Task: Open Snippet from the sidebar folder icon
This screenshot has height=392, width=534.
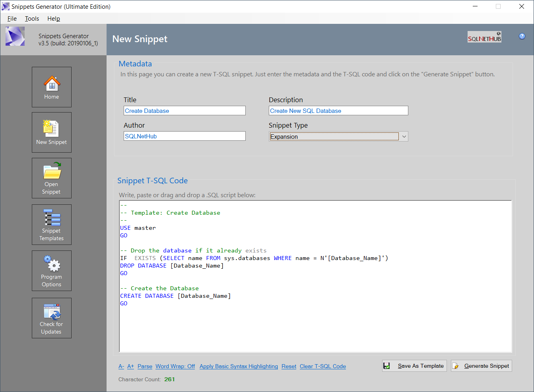Action: pyautogui.click(x=52, y=178)
